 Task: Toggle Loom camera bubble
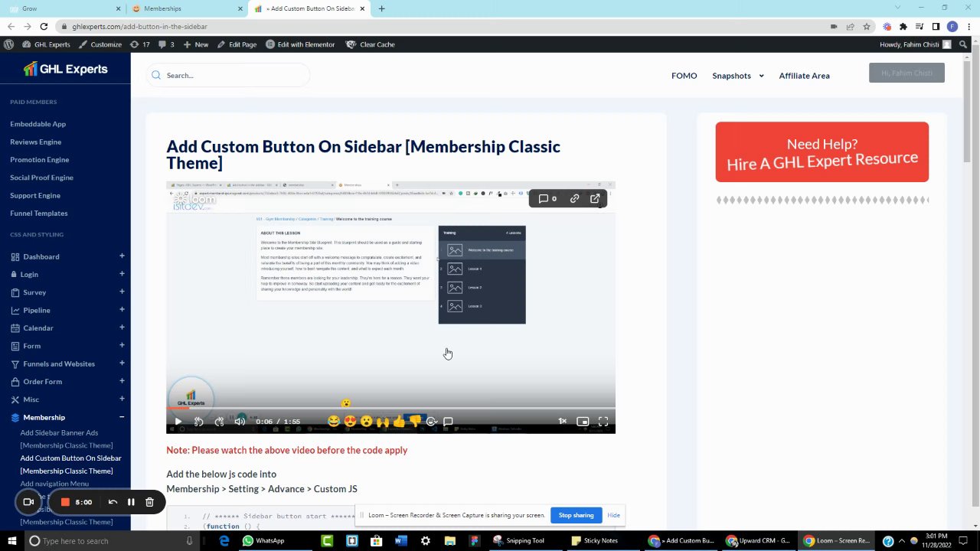28,502
